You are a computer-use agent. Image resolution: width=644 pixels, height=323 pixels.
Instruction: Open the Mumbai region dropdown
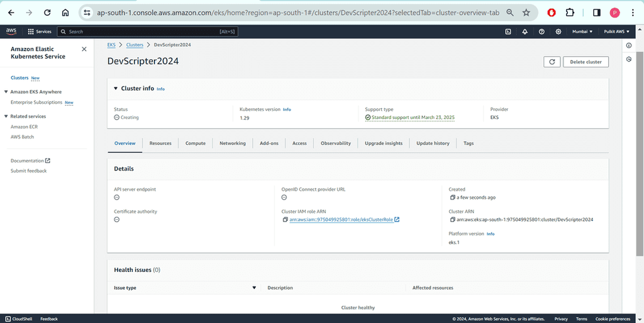[582, 31]
